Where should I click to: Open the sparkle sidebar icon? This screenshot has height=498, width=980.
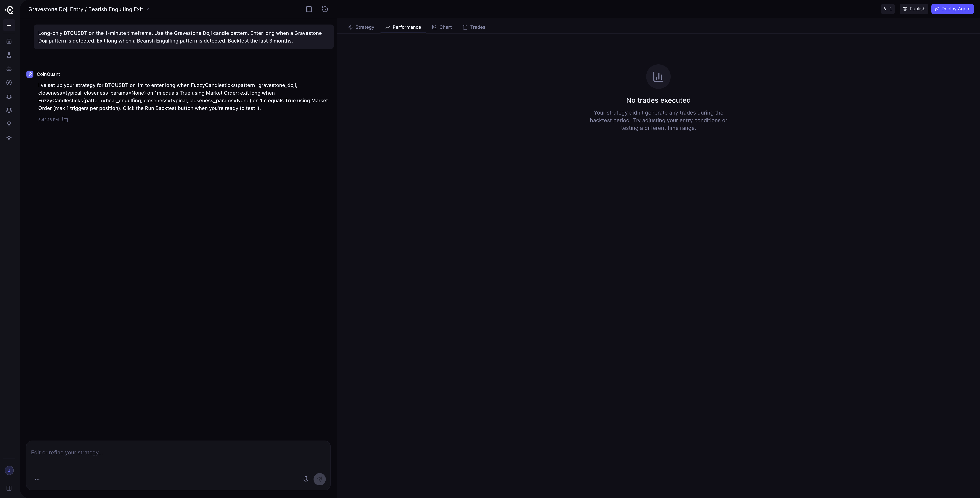[9, 138]
